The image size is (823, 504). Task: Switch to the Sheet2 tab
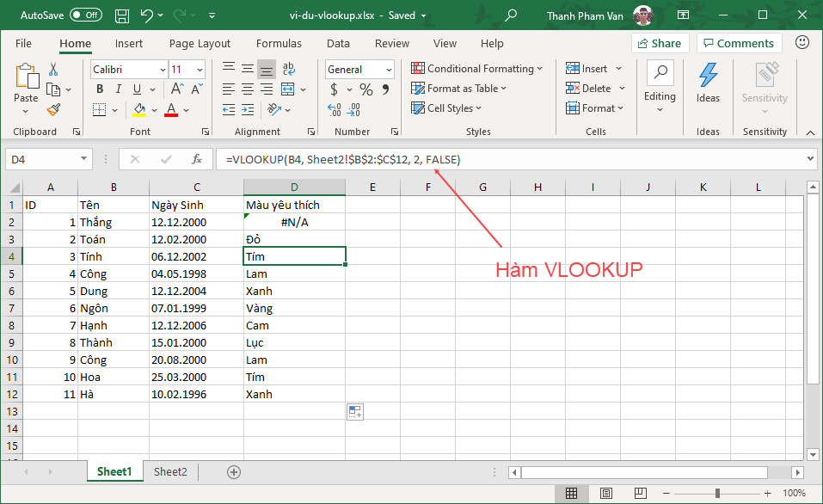170,471
